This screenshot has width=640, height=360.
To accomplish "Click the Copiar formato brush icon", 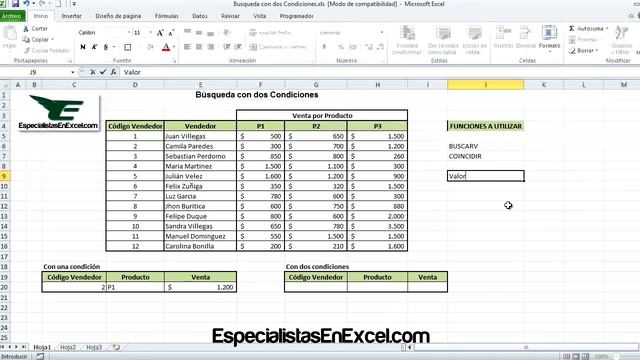I will coord(27,50).
